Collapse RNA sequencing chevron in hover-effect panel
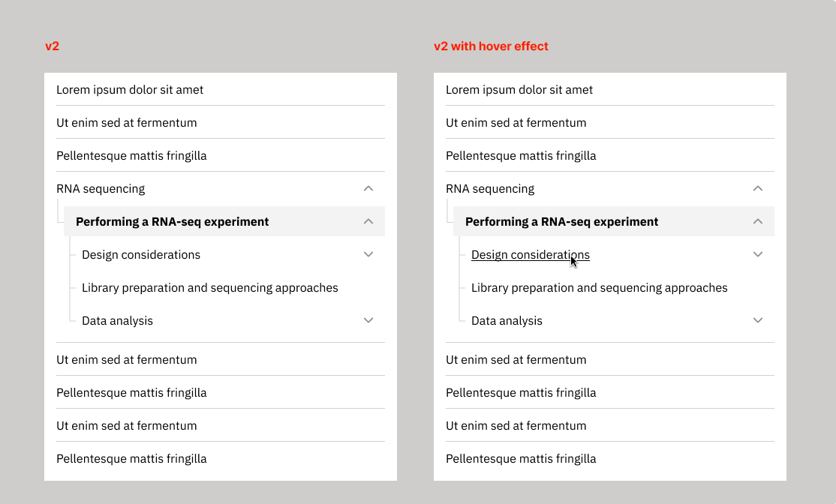Viewport: 836px width, 504px height. pyautogui.click(x=758, y=188)
